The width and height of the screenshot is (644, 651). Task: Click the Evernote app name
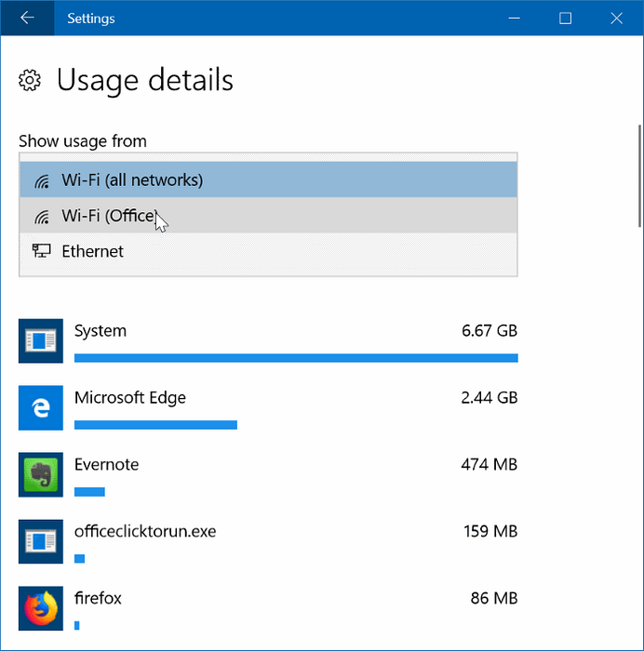click(107, 465)
